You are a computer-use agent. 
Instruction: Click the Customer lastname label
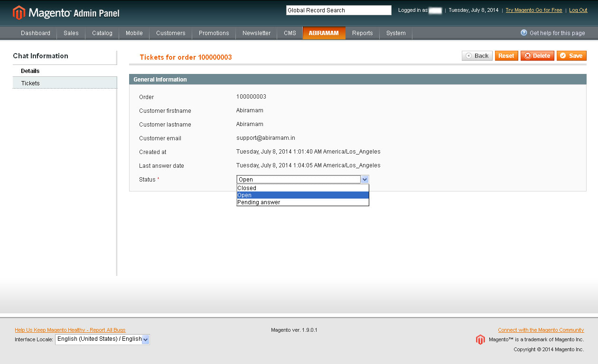click(165, 125)
